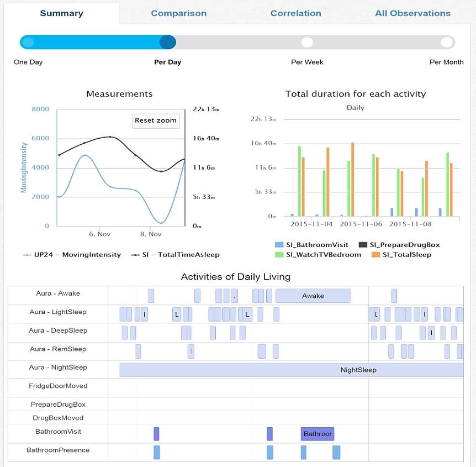Toggle UP24 - MovingIntensity legend series
The height and width of the screenshot is (467, 476).
point(71,255)
